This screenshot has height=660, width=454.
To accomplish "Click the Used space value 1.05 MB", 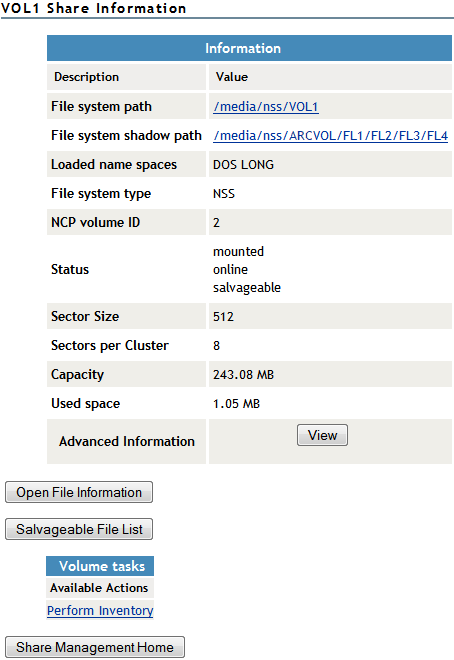I will click(x=236, y=404).
